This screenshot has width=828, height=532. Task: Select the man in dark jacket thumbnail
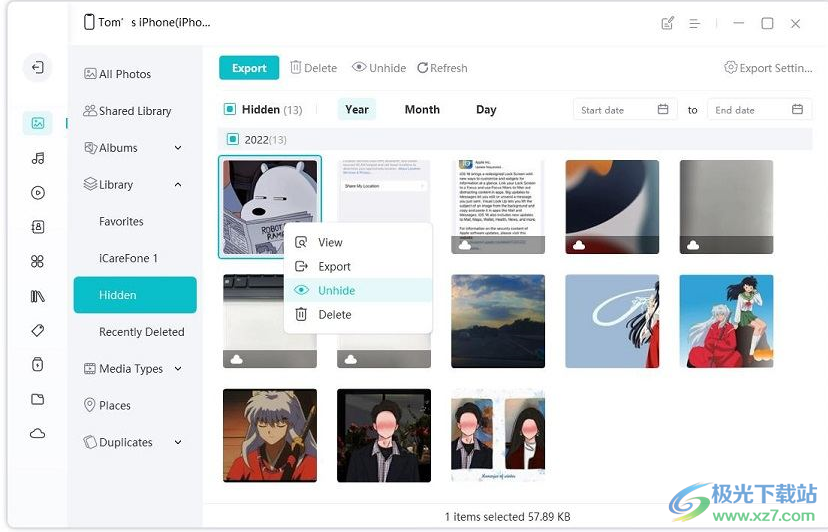click(x=383, y=435)
